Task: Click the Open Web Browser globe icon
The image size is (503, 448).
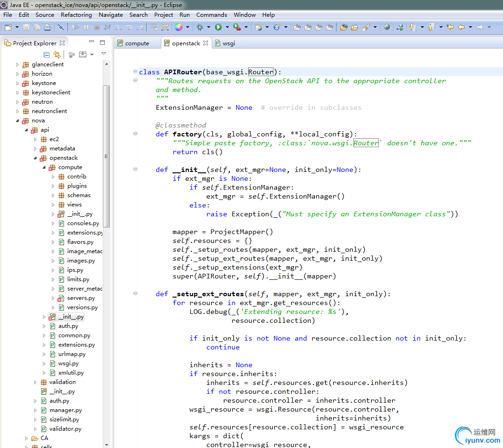Action: point(387,27)
